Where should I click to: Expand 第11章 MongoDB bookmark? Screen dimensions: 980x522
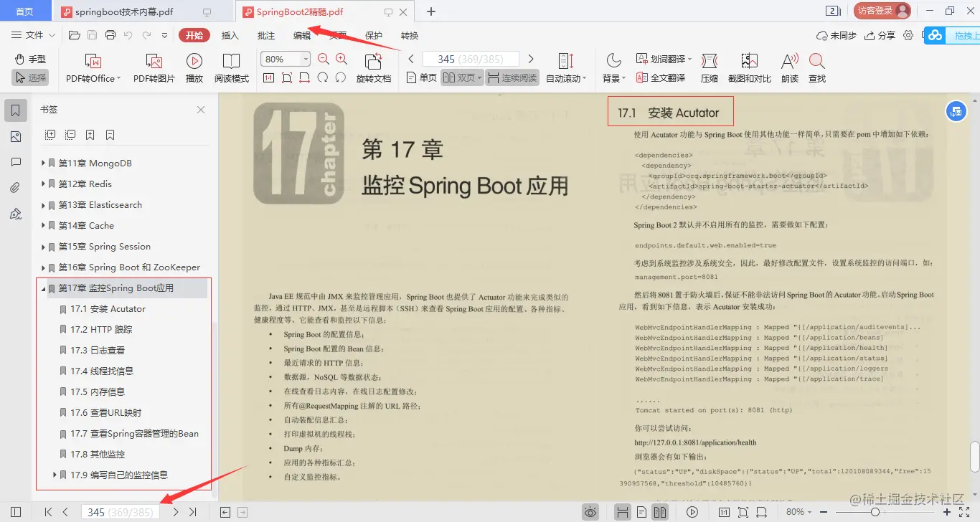point(44,163)
